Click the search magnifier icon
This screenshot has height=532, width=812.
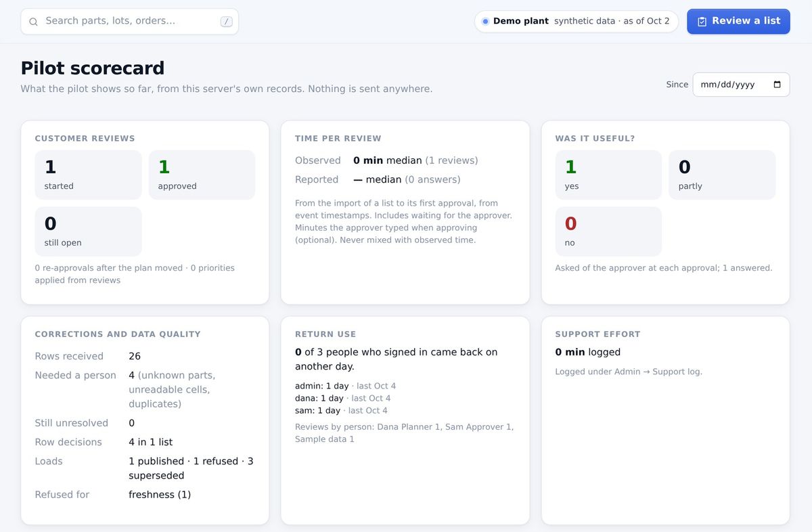(x=33, y=22)
